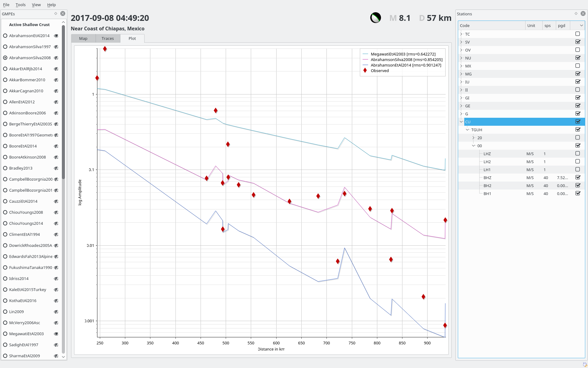Open the View menu
The height and width of the screenshot is (368, 588).
[x=36, y=5]
